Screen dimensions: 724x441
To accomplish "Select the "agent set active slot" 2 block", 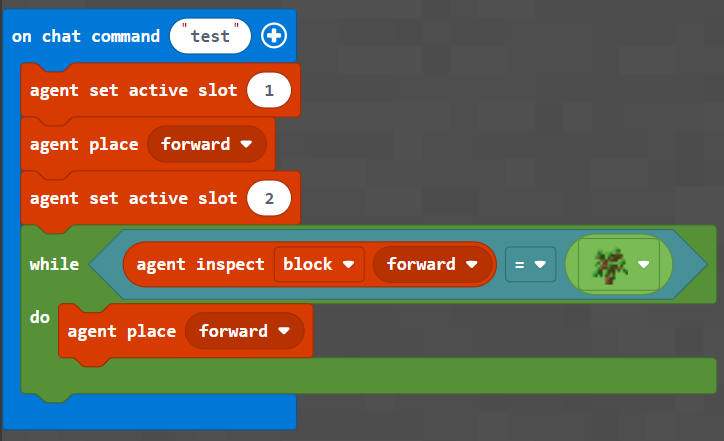I will click(133, 198).
